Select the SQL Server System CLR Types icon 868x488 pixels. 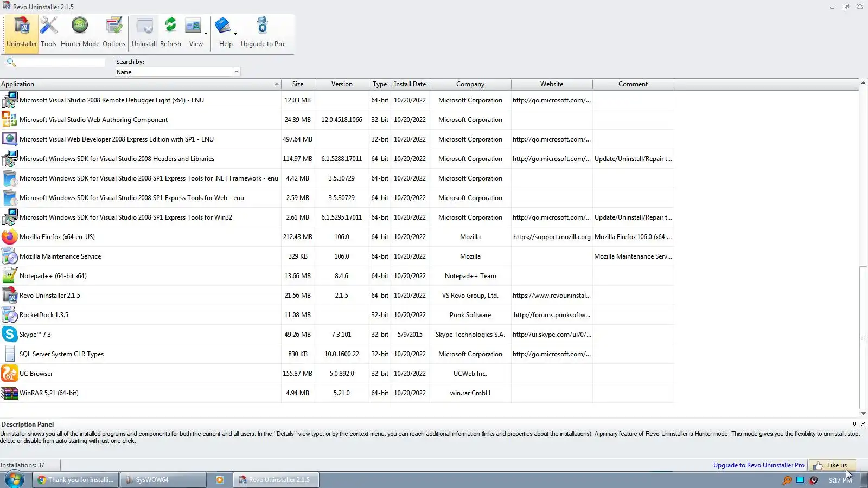coord(10,354)
